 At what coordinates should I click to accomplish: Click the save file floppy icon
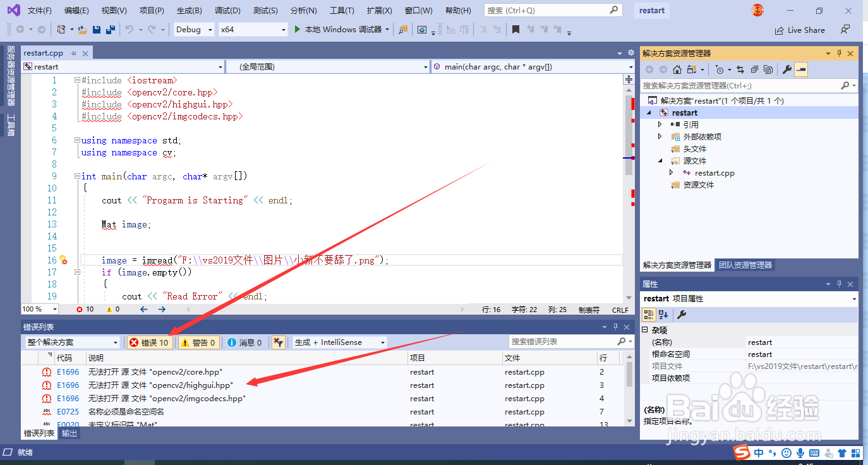(97, 29)
